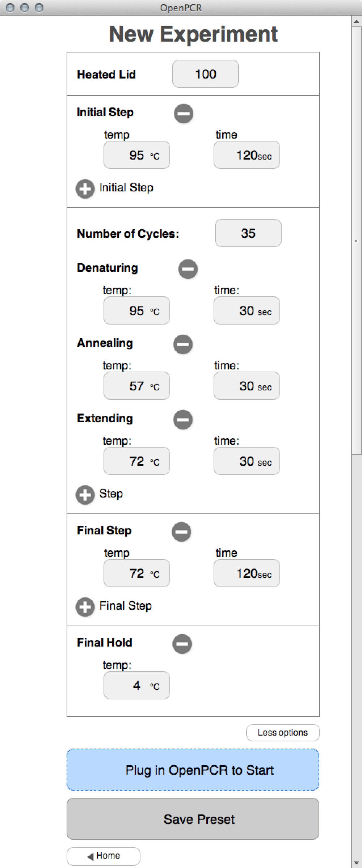
Task: Click the Heated Lid temperature field
Action: click(x=205, y=74)
